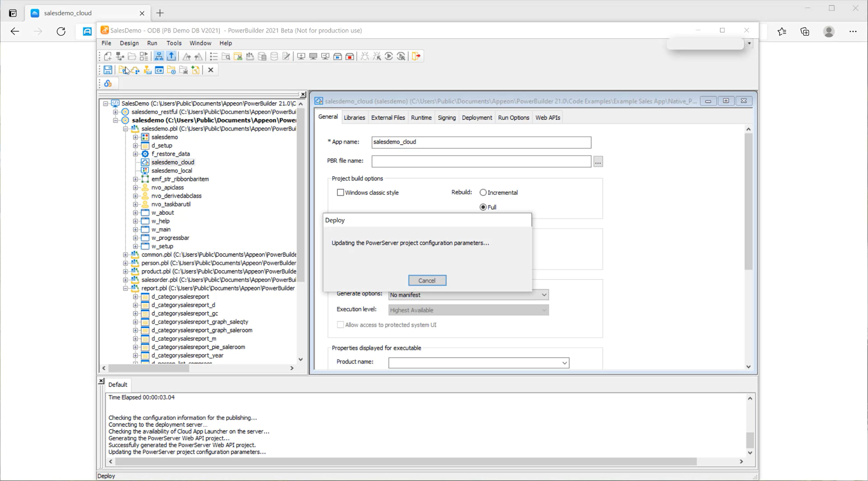868x481 pixels.
Task: Click the Open folder toolbar icon
Action: coord(132,56)
